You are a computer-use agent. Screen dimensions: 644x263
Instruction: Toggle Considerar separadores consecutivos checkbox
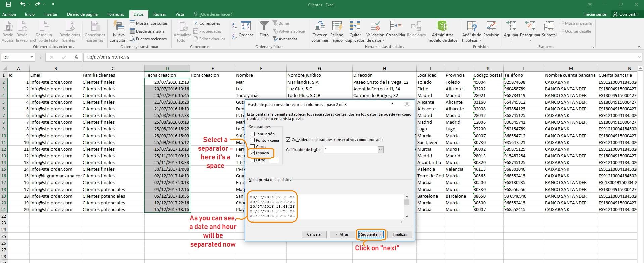(288, 140)
